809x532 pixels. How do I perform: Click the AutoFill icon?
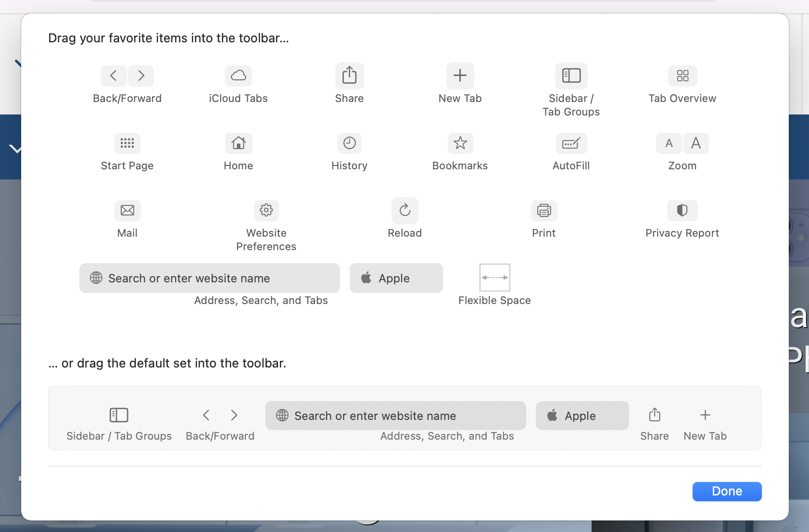(571, 143)
